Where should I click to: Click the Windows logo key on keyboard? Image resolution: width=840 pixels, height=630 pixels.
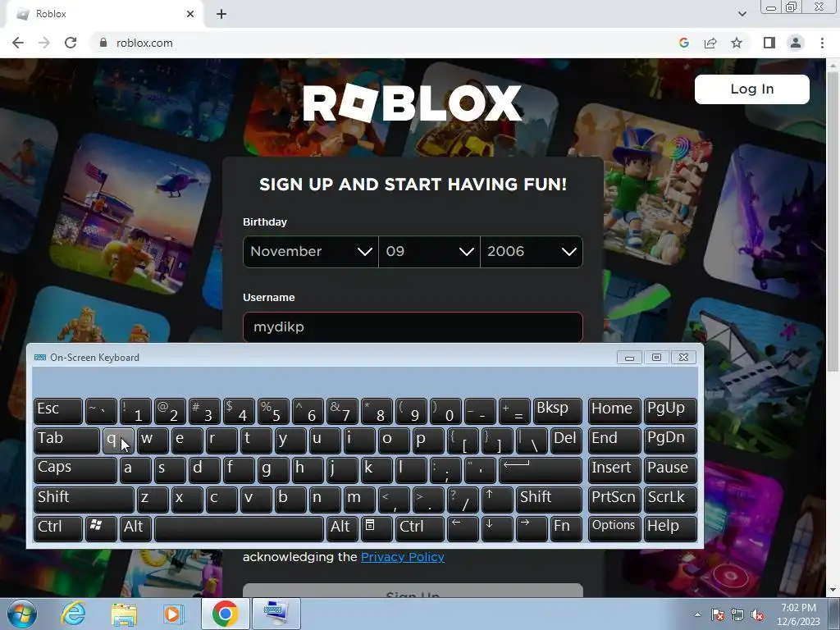pyautogui.click(x=101, y=528)
